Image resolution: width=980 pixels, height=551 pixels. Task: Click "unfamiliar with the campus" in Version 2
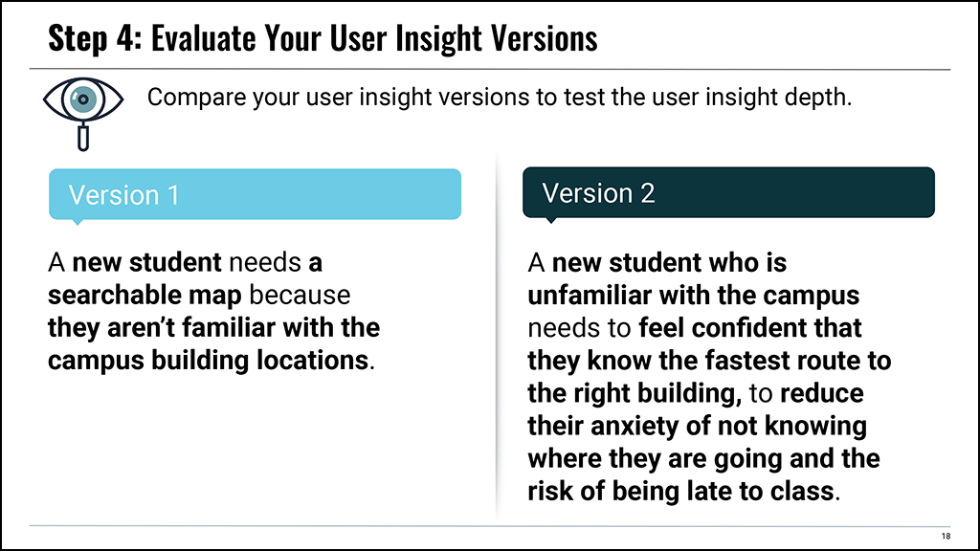694,296
